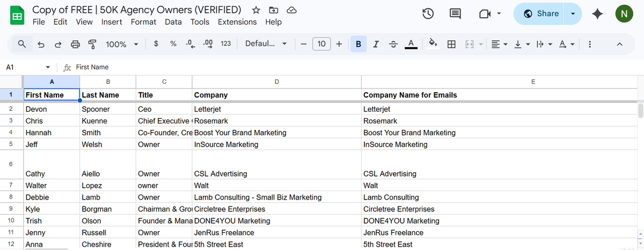The image size is (644, 250).
Task: Open vertical align dropdown
Action: 522,44
